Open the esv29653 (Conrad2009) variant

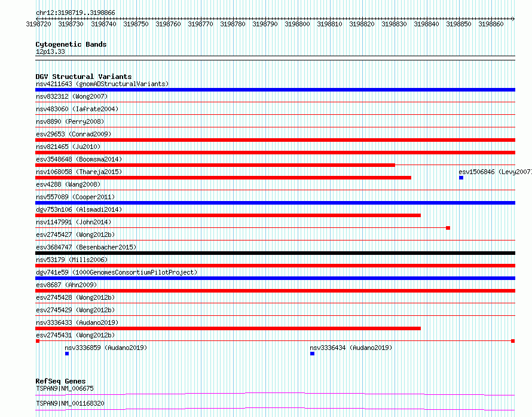[74, 134]
